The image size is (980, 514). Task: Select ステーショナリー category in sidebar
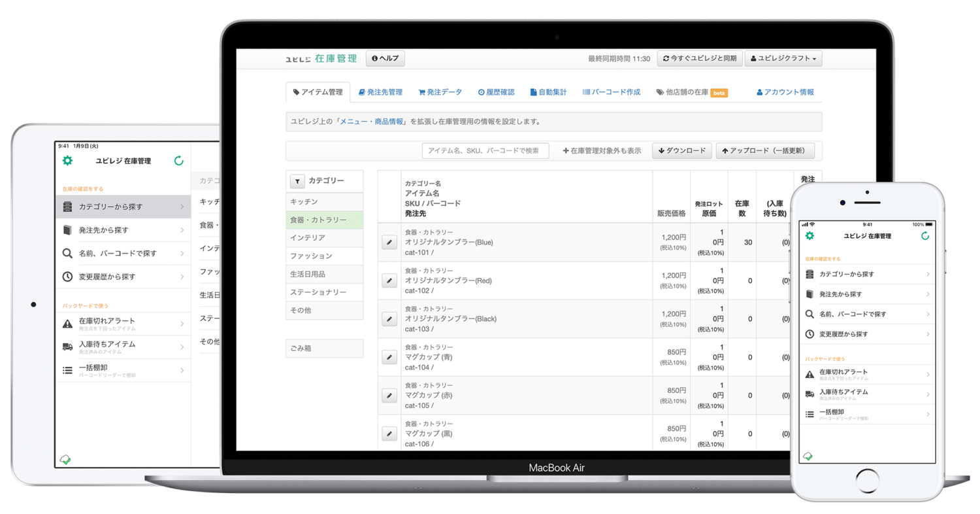tap(324, 292)
